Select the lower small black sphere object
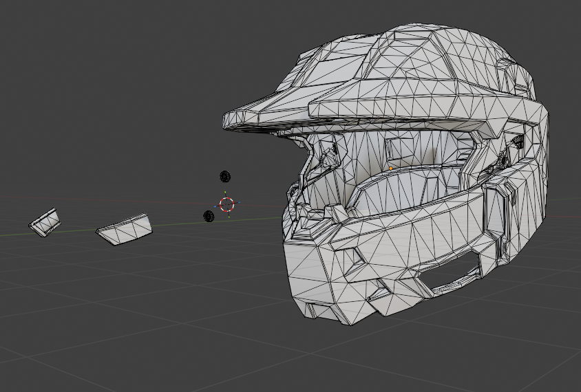Viewport: 581px width, 392px height. coord(209,216)
